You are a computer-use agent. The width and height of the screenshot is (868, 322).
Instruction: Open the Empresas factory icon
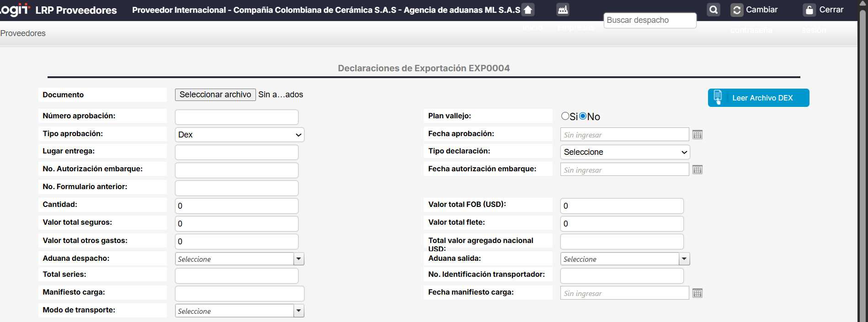tap(563, 10)
